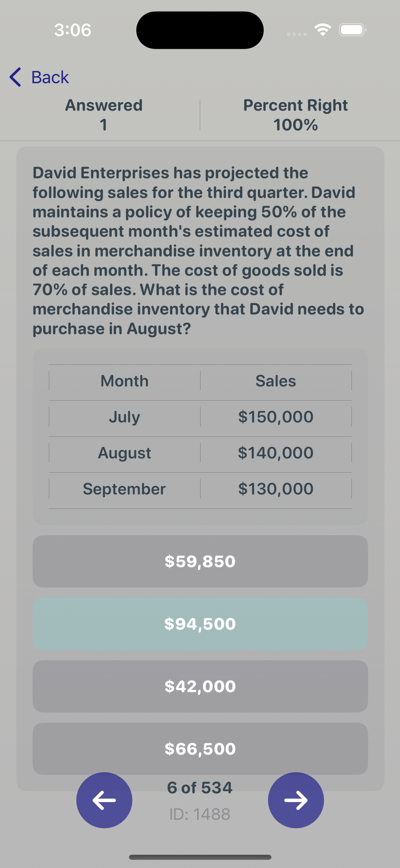Tap the Percent Right stat
This screenshot has height=868, width=400.
pyautogui.click(x=296, y=115)
